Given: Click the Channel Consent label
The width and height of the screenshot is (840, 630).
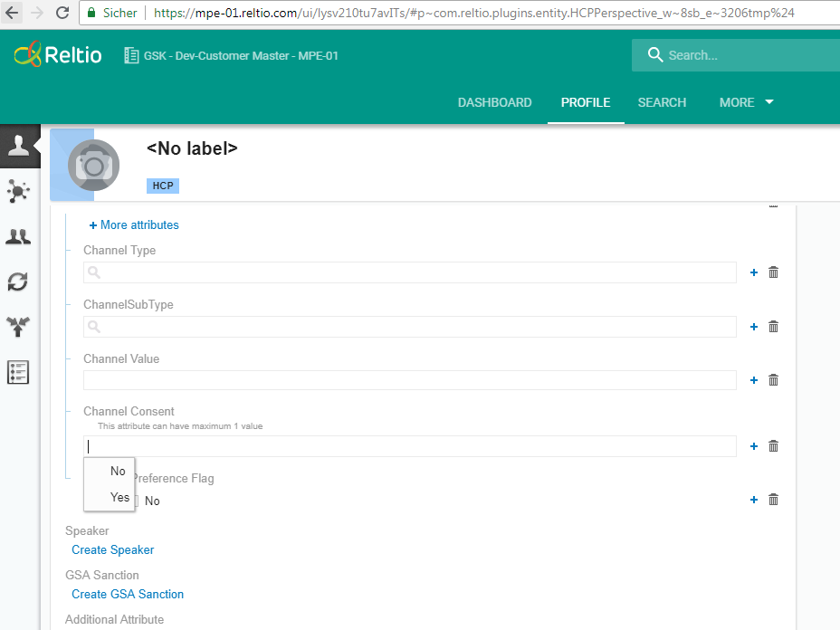Looking at the screenshot, I should click(129, 412).
